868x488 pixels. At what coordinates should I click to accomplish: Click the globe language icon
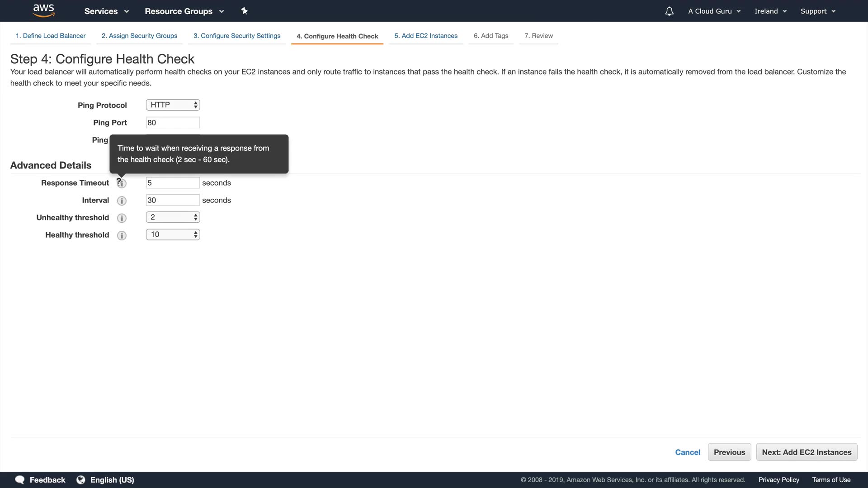pos(81,480)
